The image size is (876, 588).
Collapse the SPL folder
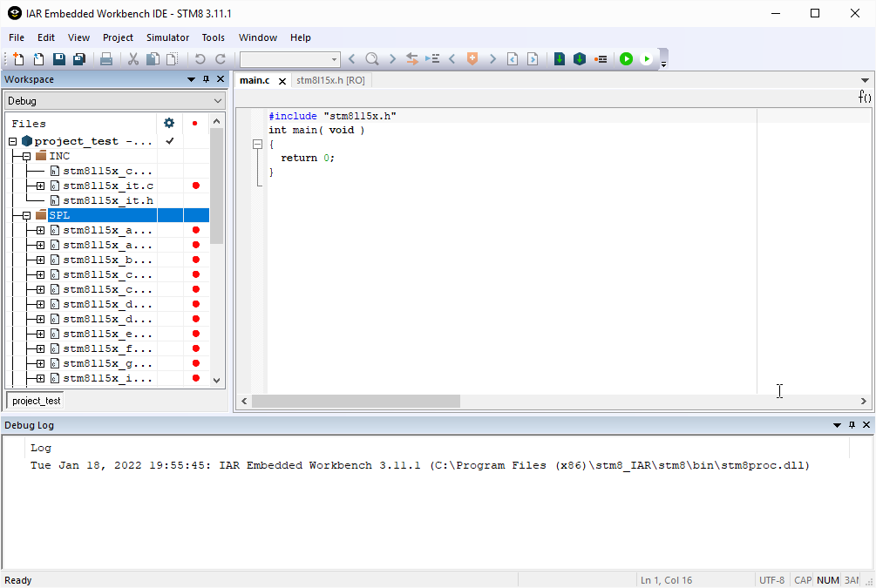click(26, 215)
